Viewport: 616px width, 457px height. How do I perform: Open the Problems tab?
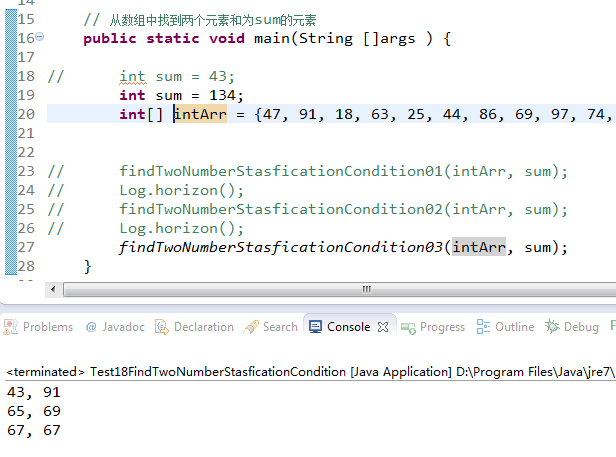click(x=38, y=327)
